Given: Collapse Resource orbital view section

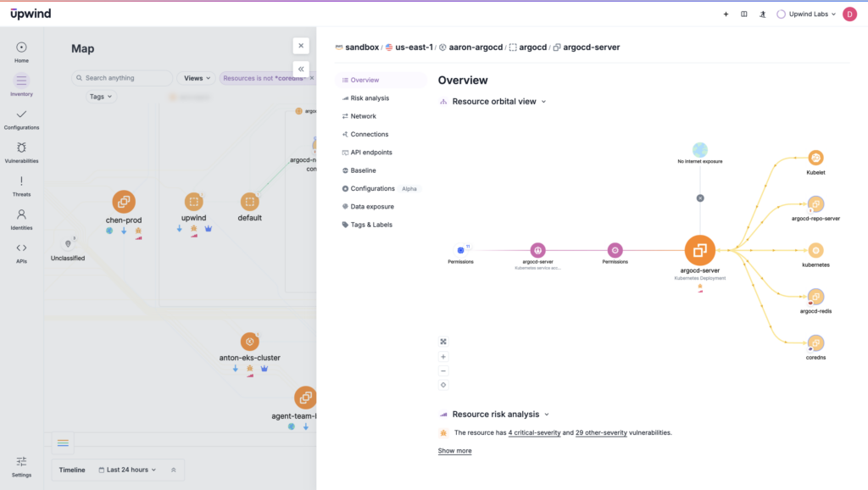Looking at the screenshot, I should pyautogui.click(x=543, y=102).
